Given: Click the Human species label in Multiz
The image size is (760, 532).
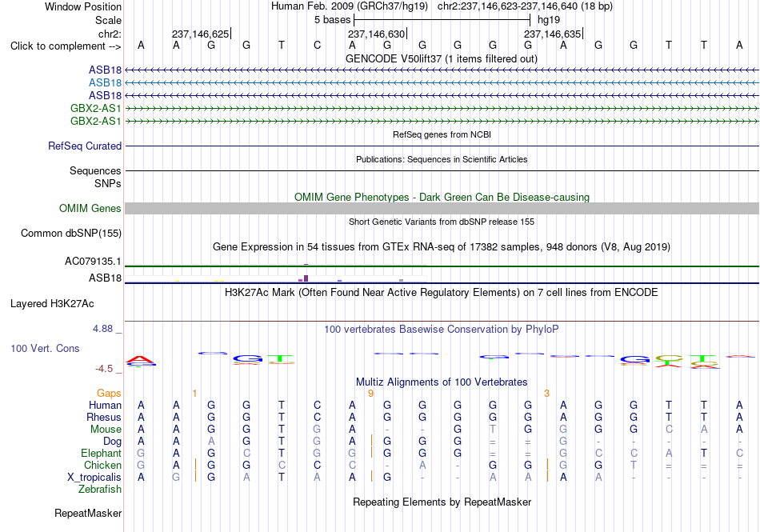Looking at the screenshot, I should (105, 405).
